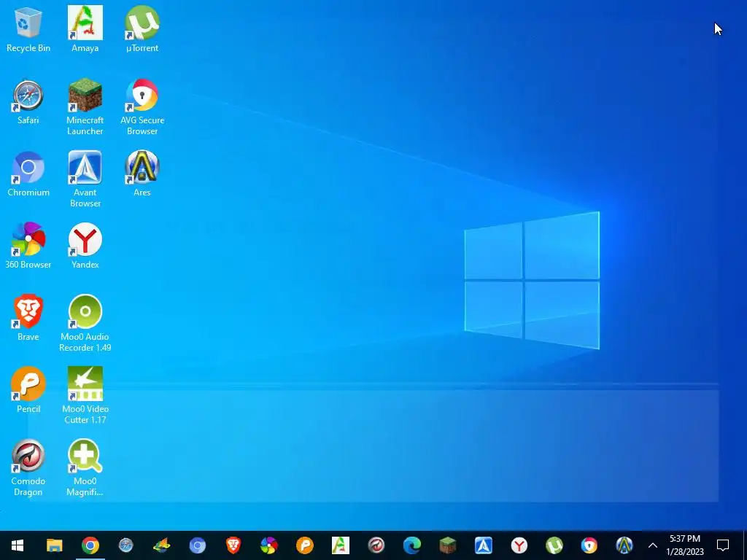Click the Moo0 Video Cutter 1.17 shortcut
This screenshot has width=747, height=560.
coord(85,396)
